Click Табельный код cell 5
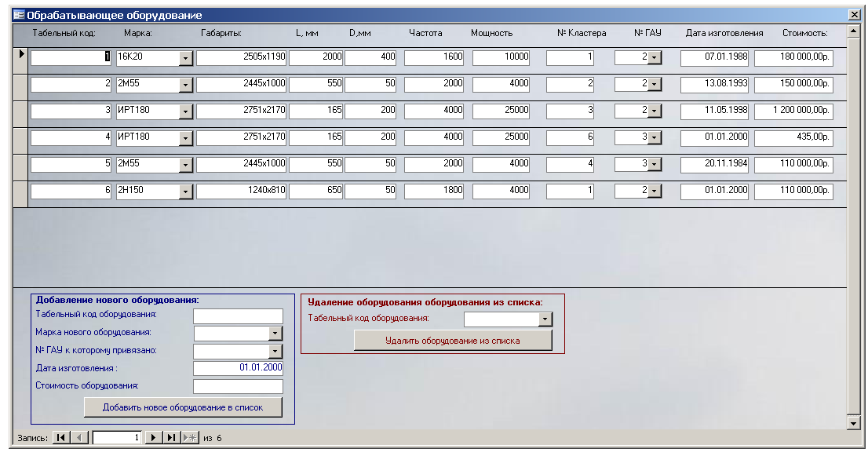The width and height of the screenshot is (868, 467). (x=71, y=163)
